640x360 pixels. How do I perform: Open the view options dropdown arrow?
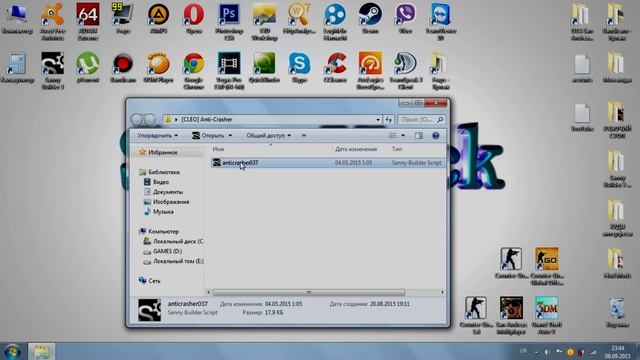pos(403,136)
